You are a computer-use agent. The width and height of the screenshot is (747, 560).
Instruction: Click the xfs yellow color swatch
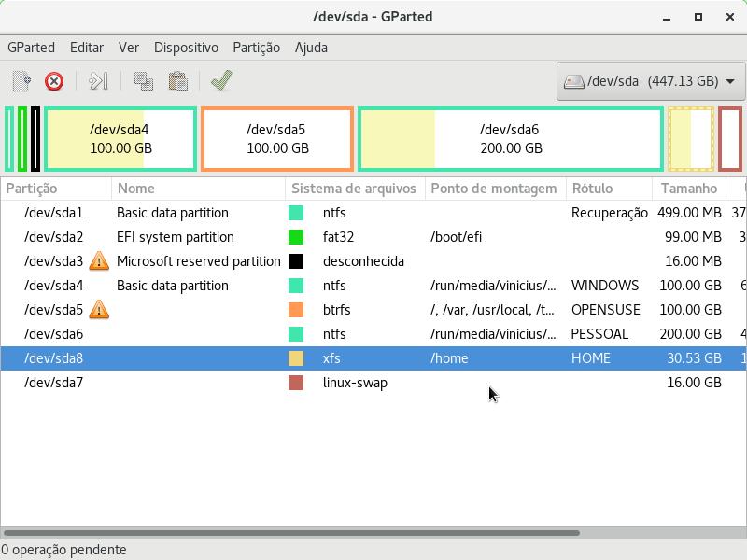click(296, 358)
